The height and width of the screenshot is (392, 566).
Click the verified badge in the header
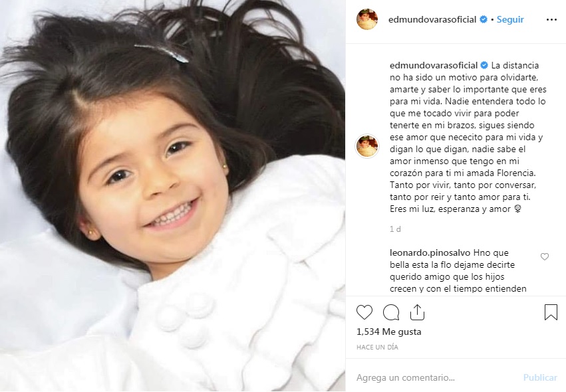484,19
